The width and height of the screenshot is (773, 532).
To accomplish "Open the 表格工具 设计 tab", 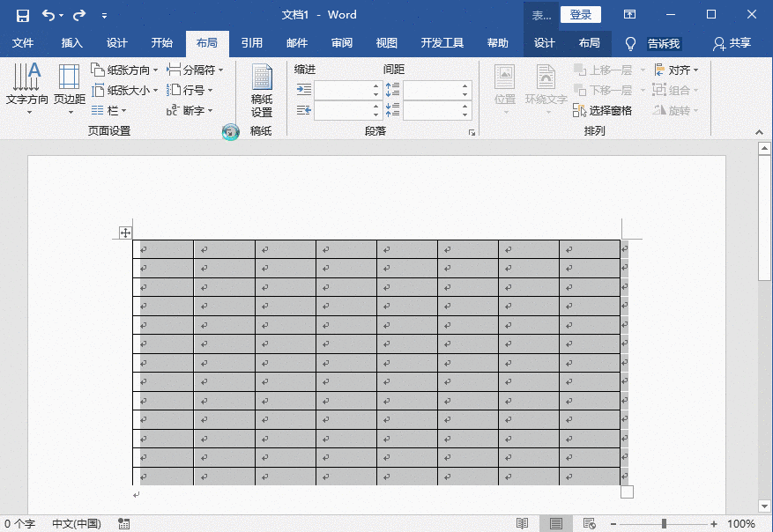I will pyautogui.click(x=545, y=42).
